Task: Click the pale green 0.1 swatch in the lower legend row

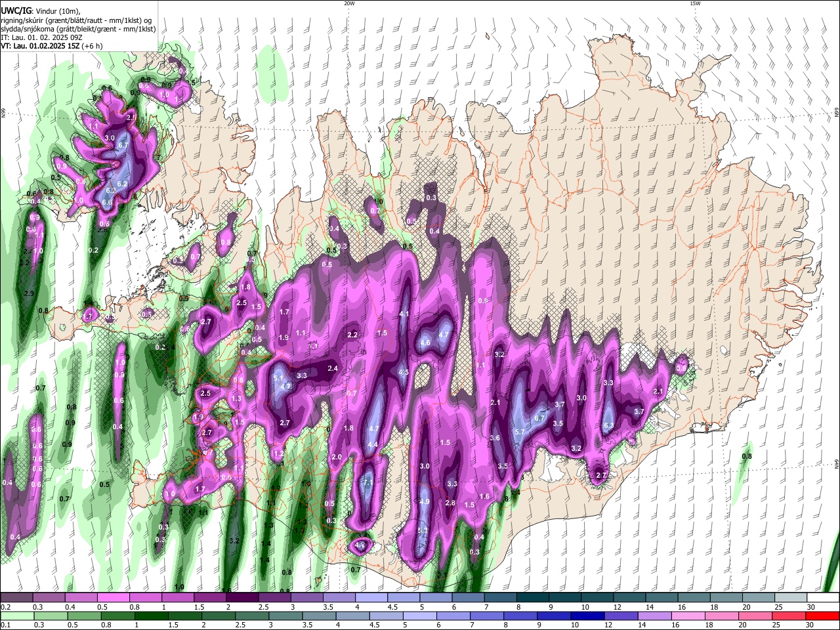Action: 16,616
